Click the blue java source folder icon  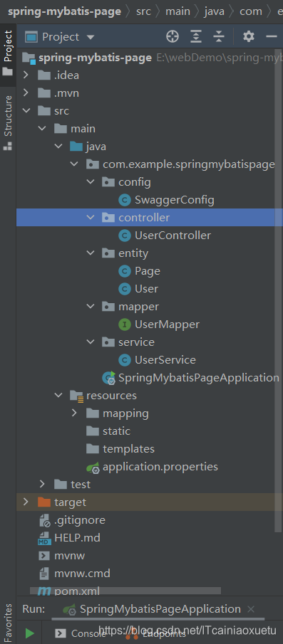pos(76,146)
